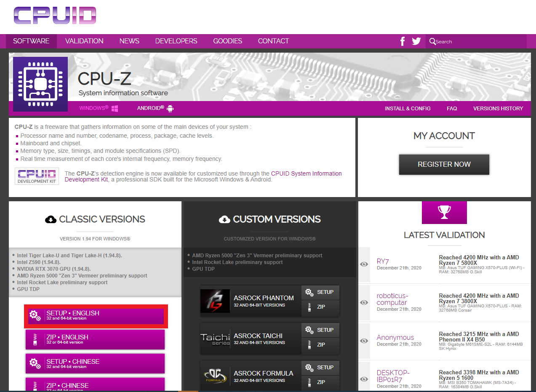Click the CPUID Development Kit logo

(x=37, y=176)
